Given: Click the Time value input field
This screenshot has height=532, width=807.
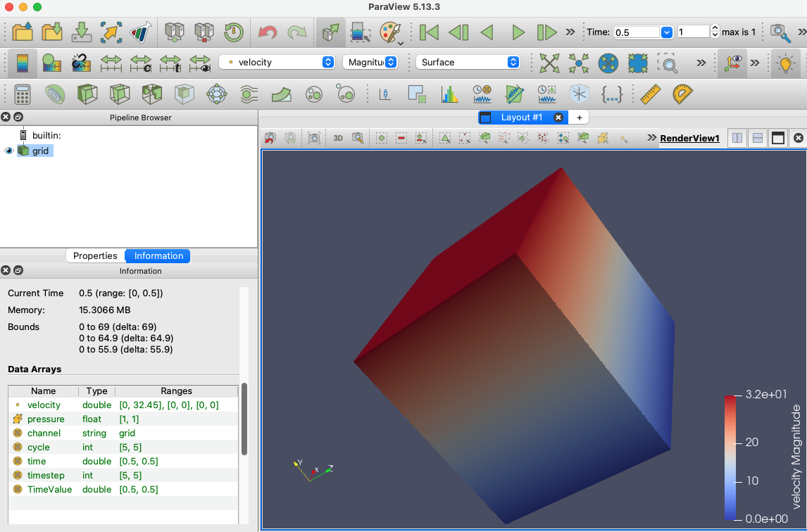Looking at the screenshot, I should (x=637, y=32).
